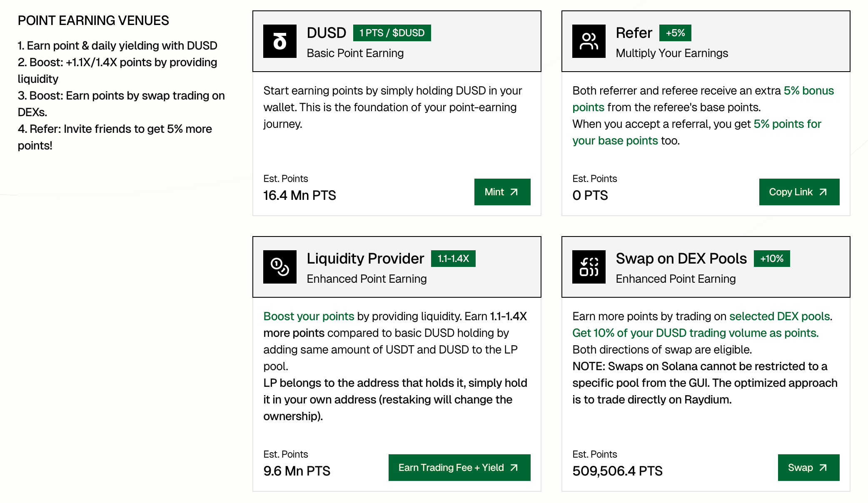Click the 1 PTS / $DUSD badge
Screen dimensions: 868x503
click(392, 33)
